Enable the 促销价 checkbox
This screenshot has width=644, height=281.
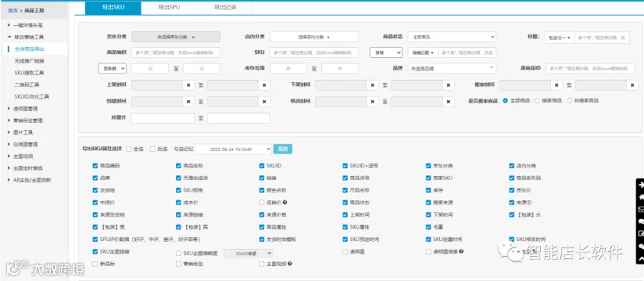pyautogui.click(x=262, y=202)
